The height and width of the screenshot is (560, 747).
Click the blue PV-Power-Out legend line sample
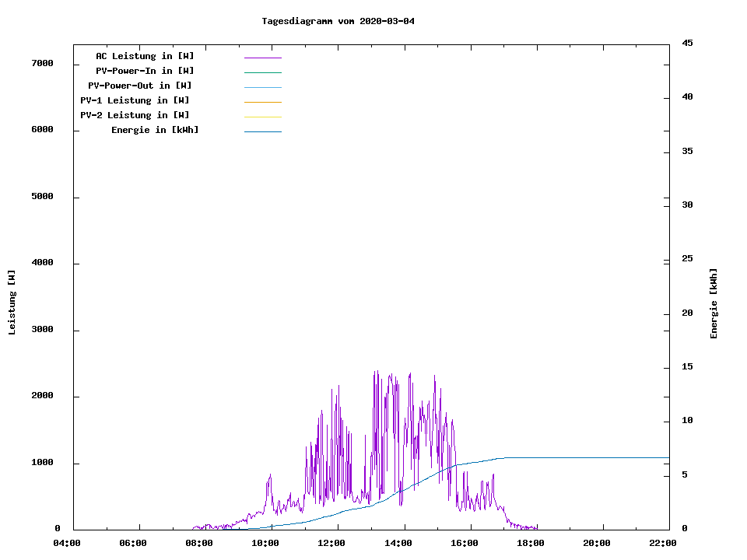262,87
